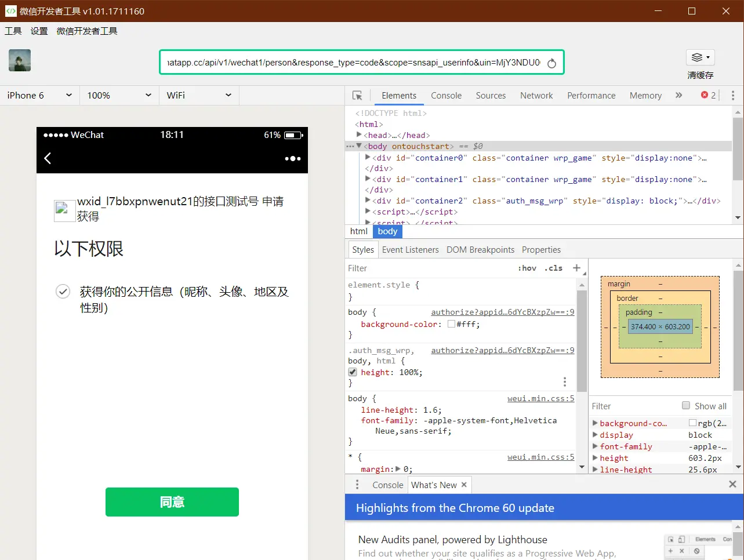Open the style rule more-options menu
The width and height of the screenshot is (744, 560).
pos(564,382)
